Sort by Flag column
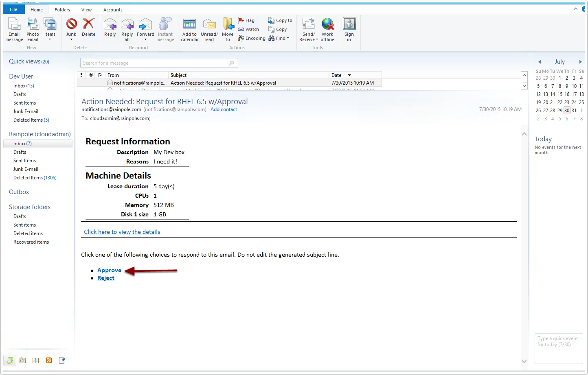This screenshot has width=588, height=375. pos(100,75)
